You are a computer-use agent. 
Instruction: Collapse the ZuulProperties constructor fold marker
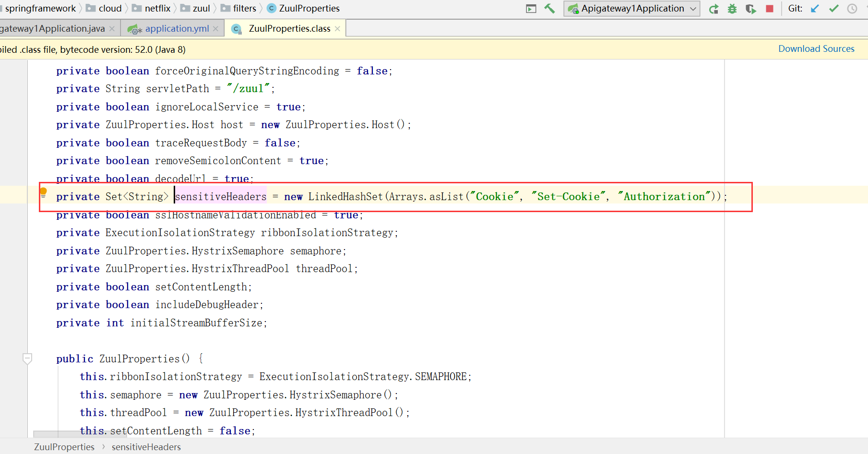point(27,358)
